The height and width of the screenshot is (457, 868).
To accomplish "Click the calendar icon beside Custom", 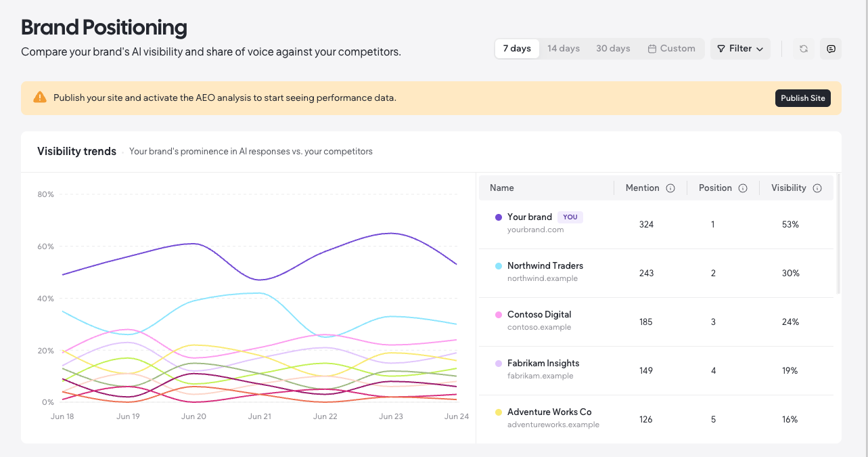I will pyautogui.click(x=652, y=49).
